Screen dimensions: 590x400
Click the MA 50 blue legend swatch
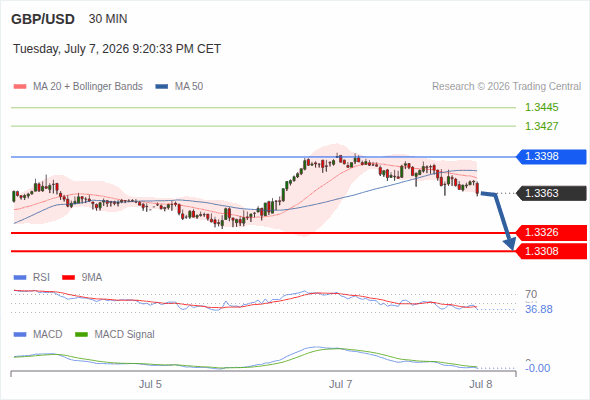click(162, 87)
